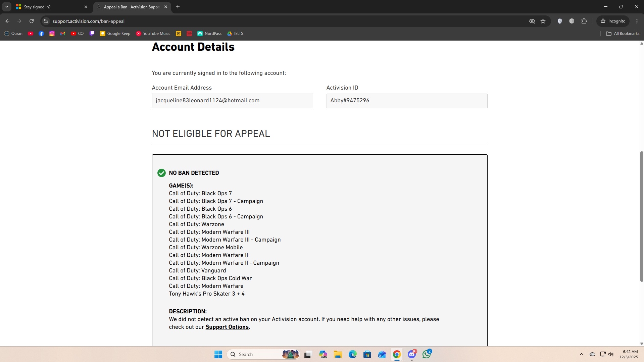Switch to Chrome in the taskbar
This screenshot has width=644, height=362.
(397, 354)
